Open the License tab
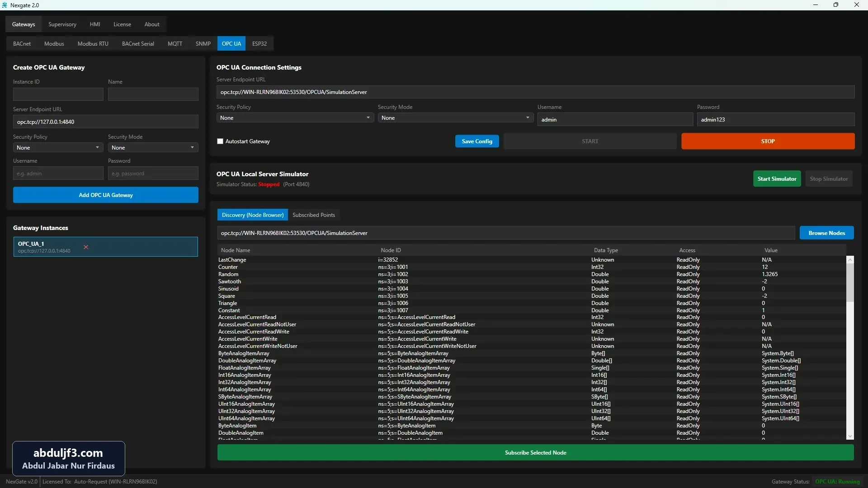 pos(122,24)
